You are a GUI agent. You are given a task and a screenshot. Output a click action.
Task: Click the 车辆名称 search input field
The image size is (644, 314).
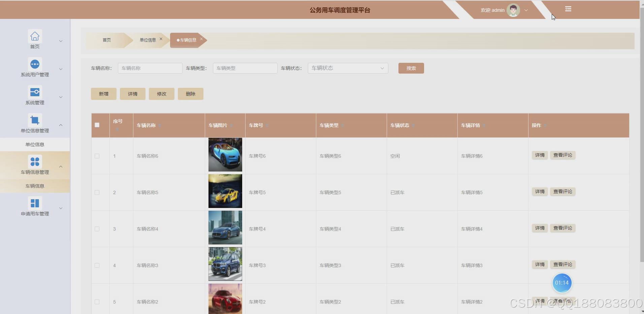coord(150,68)
